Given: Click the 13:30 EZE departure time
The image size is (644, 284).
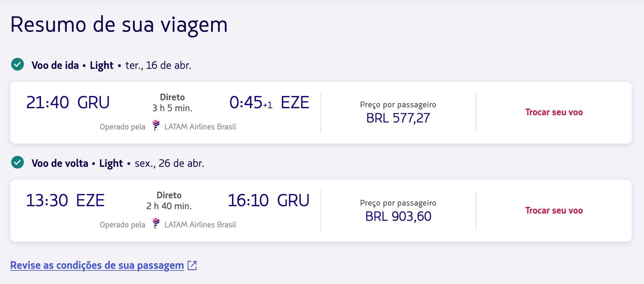Looking at the screenshot, I should point(65,201).
